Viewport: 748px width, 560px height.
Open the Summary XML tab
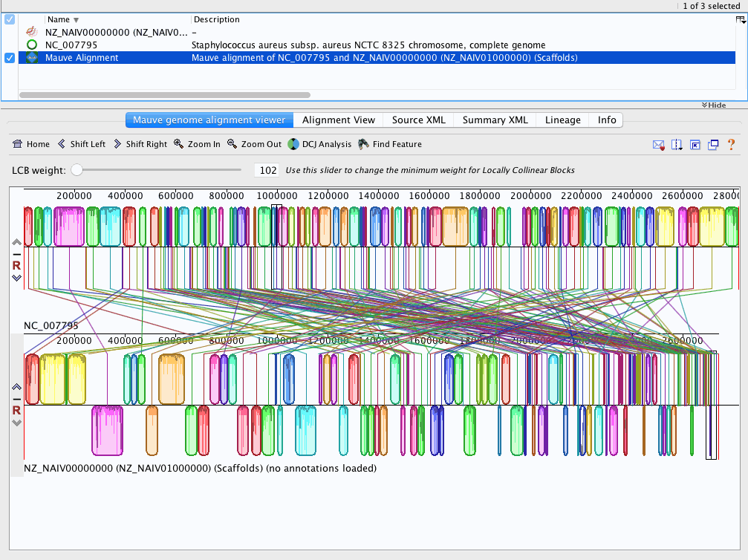pyautogui.click(x=495, y=120)
